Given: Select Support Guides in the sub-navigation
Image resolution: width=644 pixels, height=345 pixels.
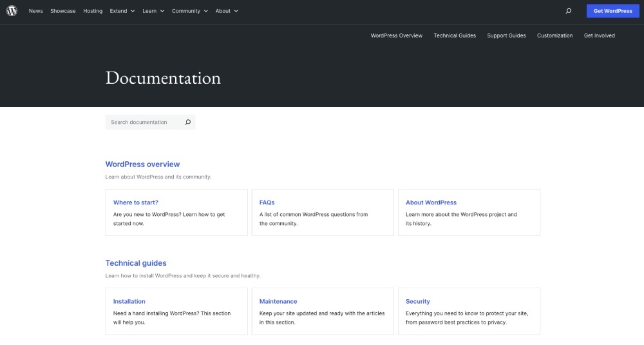Looking at the screenshot, I should click(x=506, y=35).
